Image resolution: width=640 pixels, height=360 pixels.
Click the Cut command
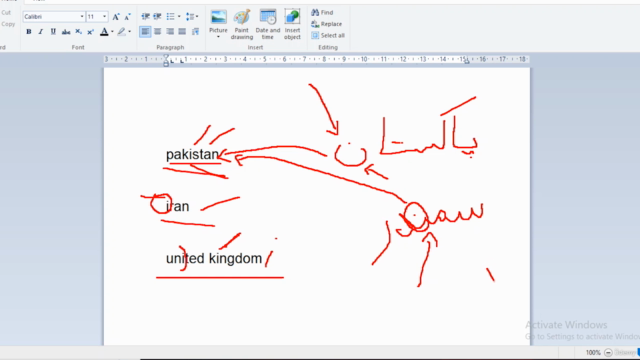click(x=6, y=13)
